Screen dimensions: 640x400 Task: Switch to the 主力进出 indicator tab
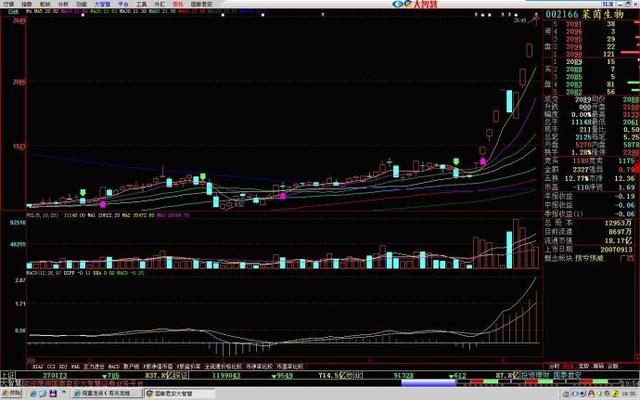click(x=94, y=367)
